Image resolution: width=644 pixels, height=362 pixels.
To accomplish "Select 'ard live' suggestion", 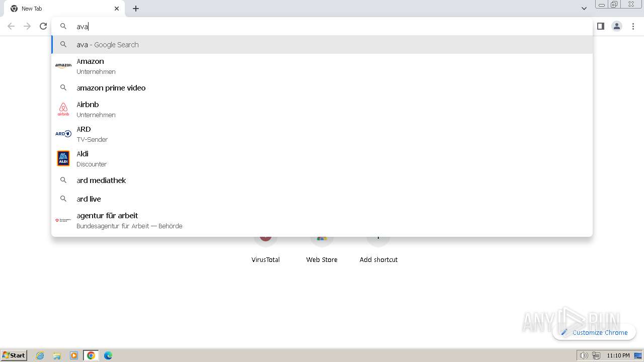I will [322, 199].
